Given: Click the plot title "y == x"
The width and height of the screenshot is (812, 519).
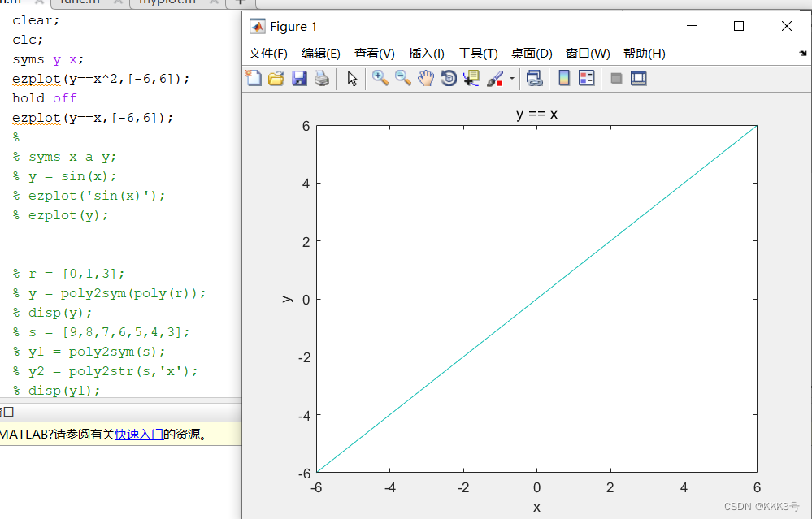Looking at the screenshot, I should [536, 114].
